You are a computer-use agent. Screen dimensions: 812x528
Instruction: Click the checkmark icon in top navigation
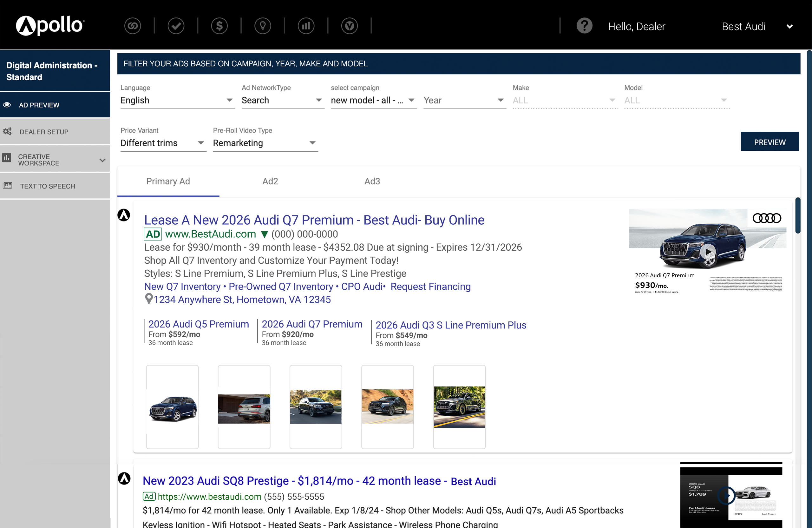(x=176, y=26)
